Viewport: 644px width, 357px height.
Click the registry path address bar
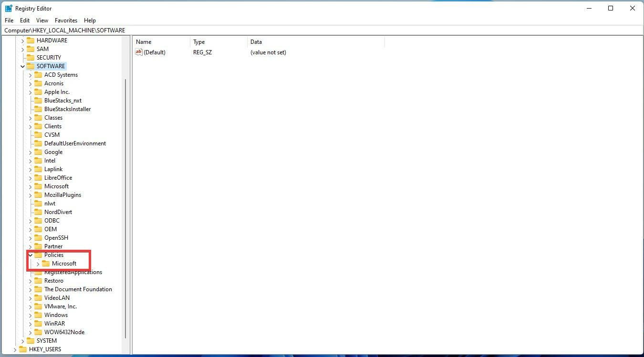(x=322, y=30)
